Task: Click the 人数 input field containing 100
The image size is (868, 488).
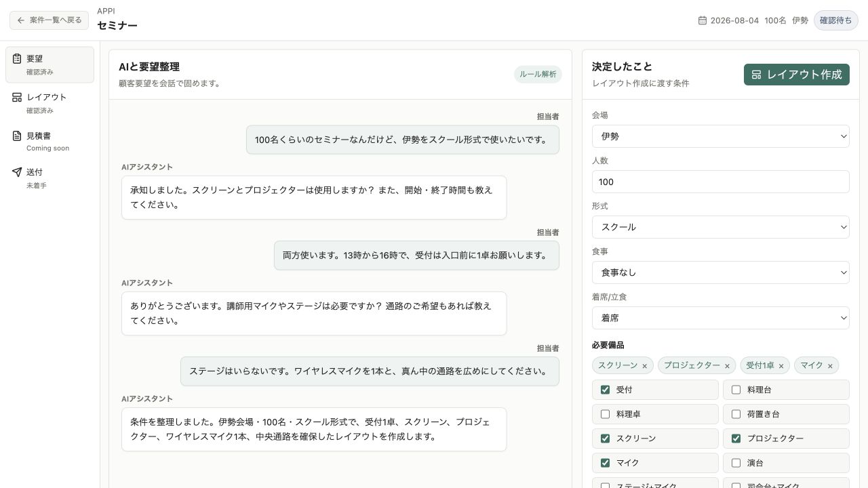Action: (x=720, y=182)
